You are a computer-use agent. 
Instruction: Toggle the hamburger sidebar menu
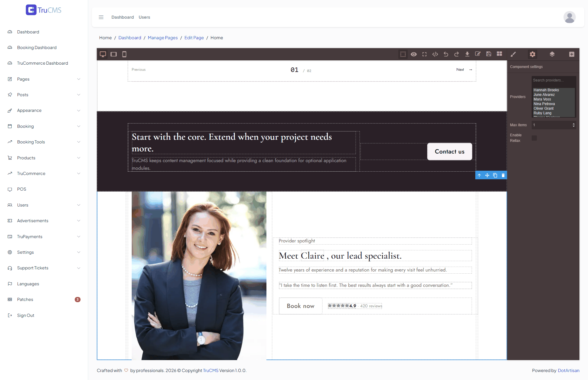101,17
